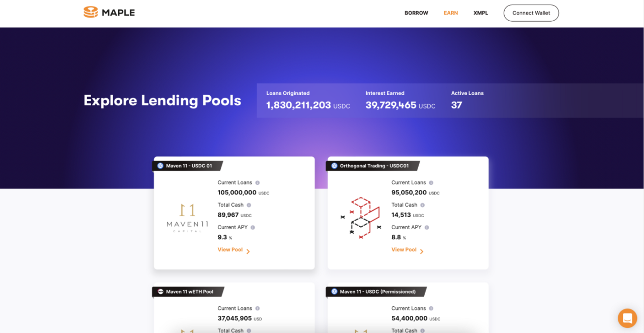644x333 pixels.
Task: Click the 105,000,000 Current Loans value
Action: [x=237, y=192]
